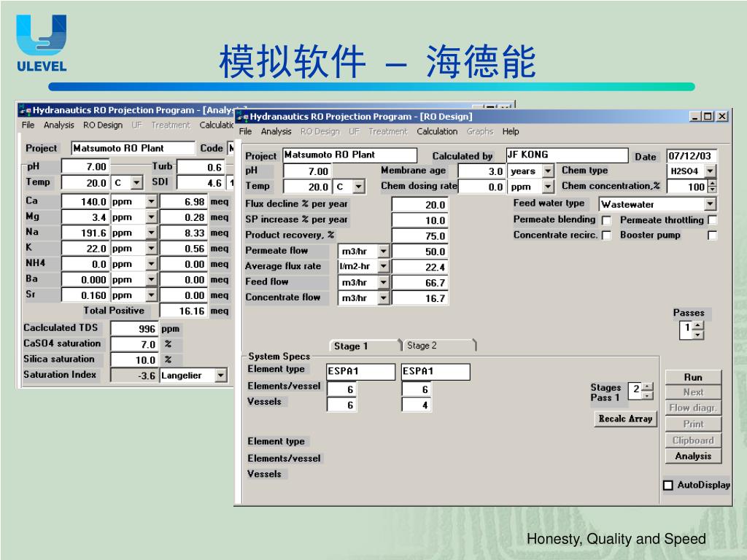Open the Feed flow unit dropdown
Image resolution: width=747 pixels, height=560 pixels.
[x=384, y=282]
